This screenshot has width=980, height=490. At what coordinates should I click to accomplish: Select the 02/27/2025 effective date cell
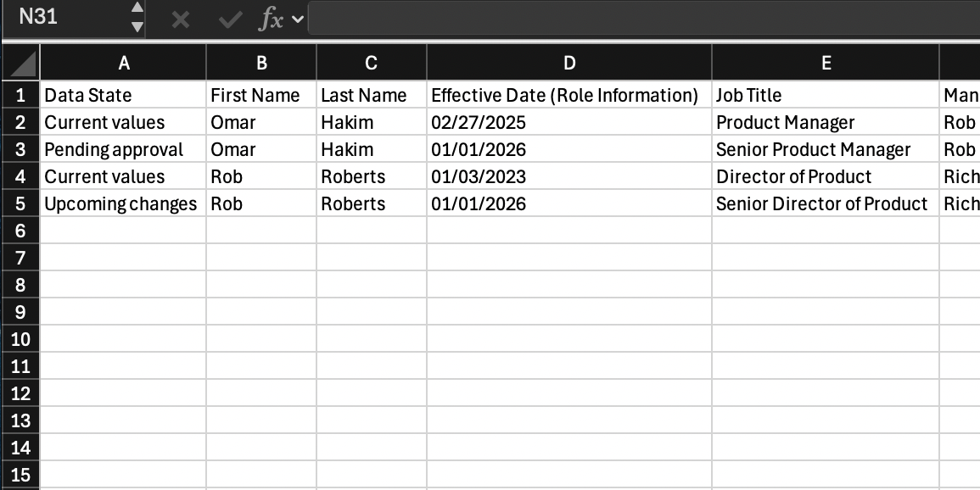[569, 122]
